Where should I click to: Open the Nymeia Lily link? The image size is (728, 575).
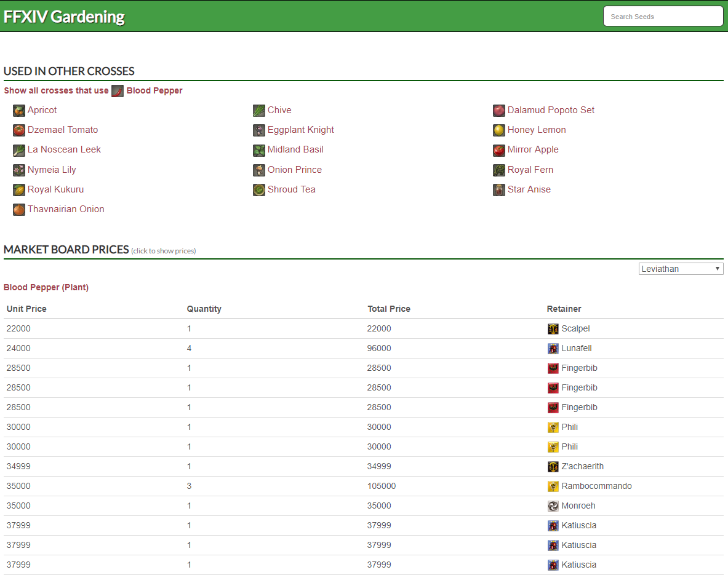pyautogui.click(x=52, y=170)
